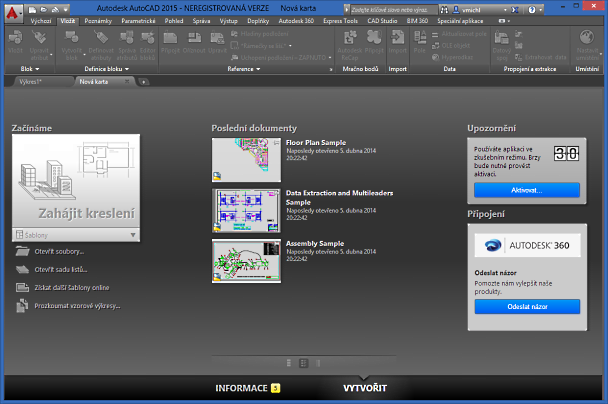Screen dimensions: 608x404
Task: Click Otevřít soubory link
Action: click(x=59, y=252)
